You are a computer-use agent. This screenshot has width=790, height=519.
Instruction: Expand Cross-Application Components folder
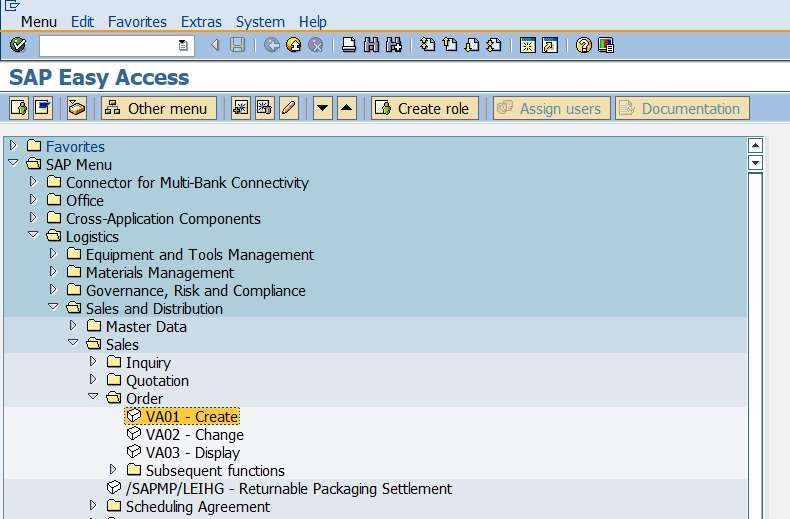click(33, 218)
